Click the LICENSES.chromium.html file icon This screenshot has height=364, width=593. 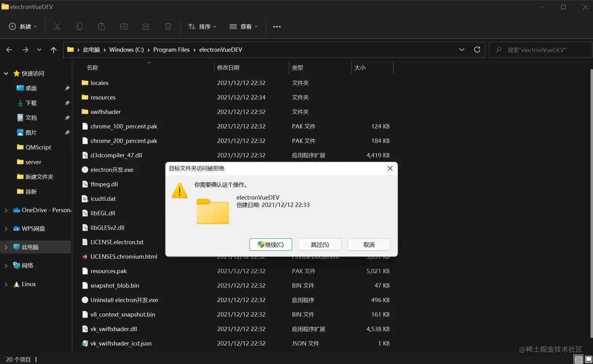click(x=85, y=257)
